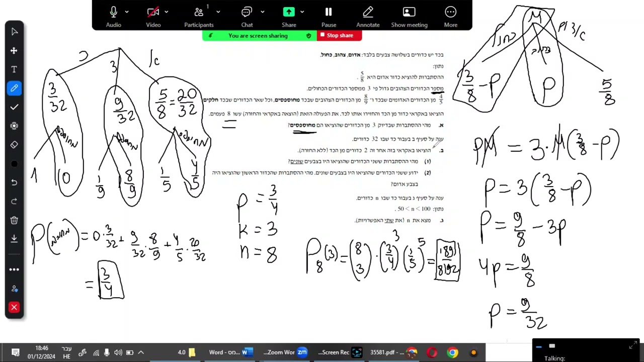
Task: Undo the last annotation
Action: point(14,183)
